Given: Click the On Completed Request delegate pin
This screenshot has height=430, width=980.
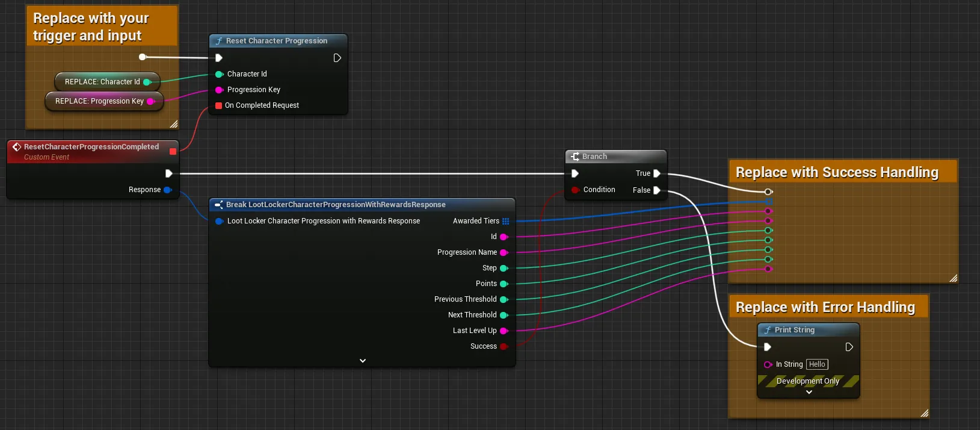Looking at the screenshot, I should coord(219,105).
